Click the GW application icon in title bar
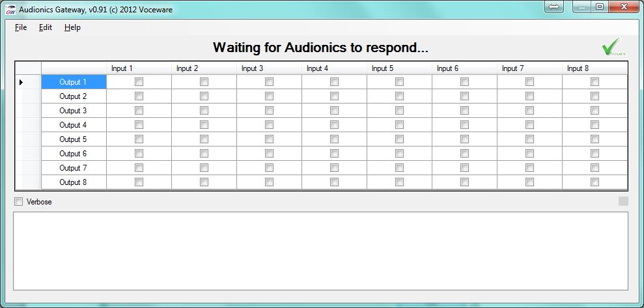 [x=10, y=9]
